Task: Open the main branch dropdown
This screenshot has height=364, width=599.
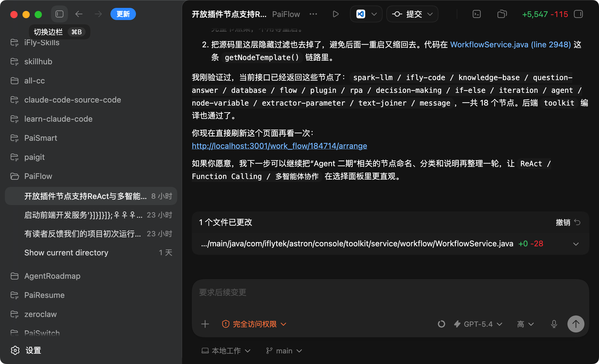Action: point(284,351)
